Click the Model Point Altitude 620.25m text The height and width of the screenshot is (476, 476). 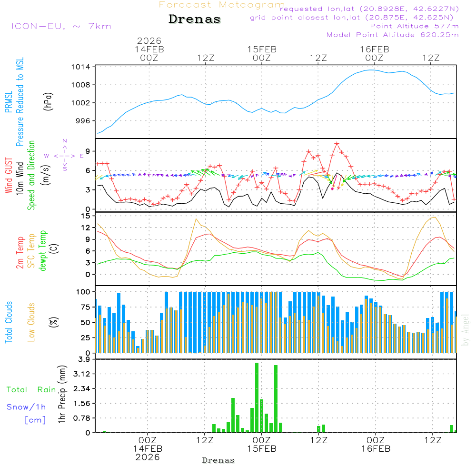[392, 35]
